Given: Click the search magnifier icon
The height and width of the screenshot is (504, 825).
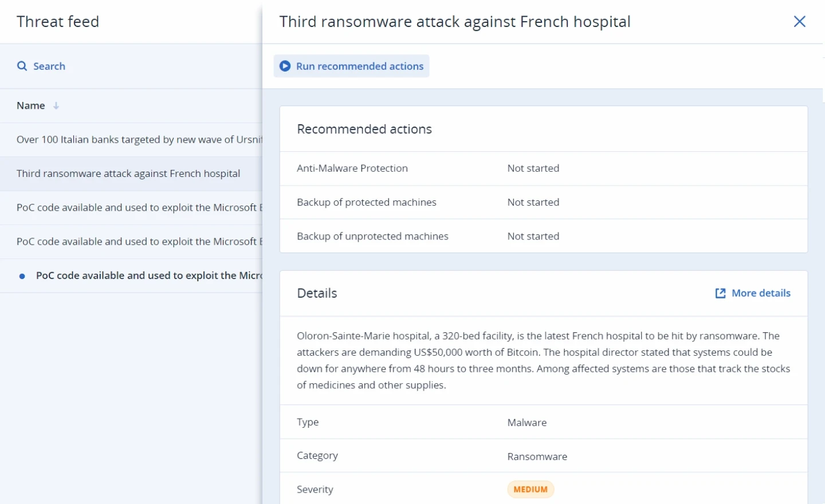Looking at the screenshot, I should [x=22, y=66].
